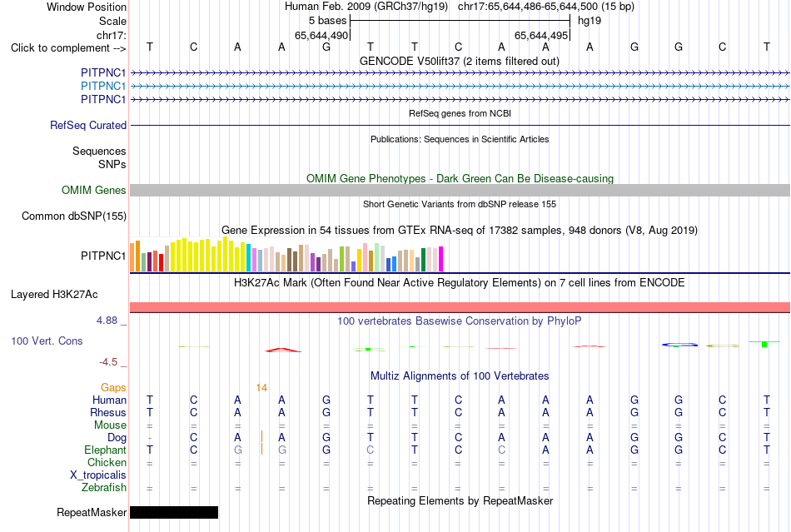The width and height of the screenshot is (791, 532).
Task: Select the Zebrafish alignment row label
Action: 104,488
